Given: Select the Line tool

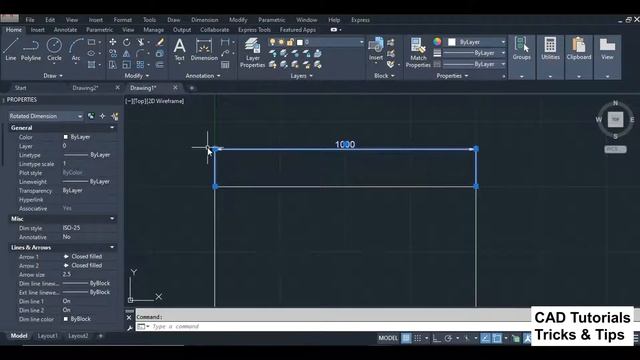Looking at the screenshot, I should pyautogui.click(x=11, y=49).
